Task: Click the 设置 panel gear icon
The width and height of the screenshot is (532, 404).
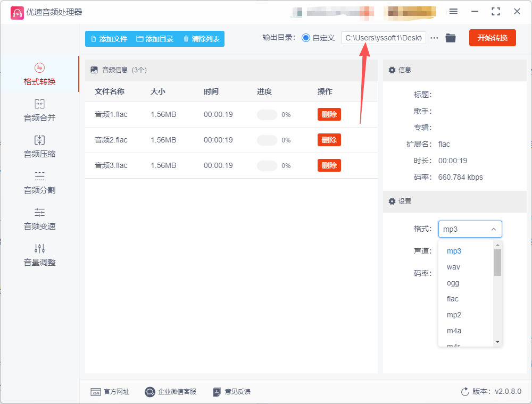Action: pos(392,201)
